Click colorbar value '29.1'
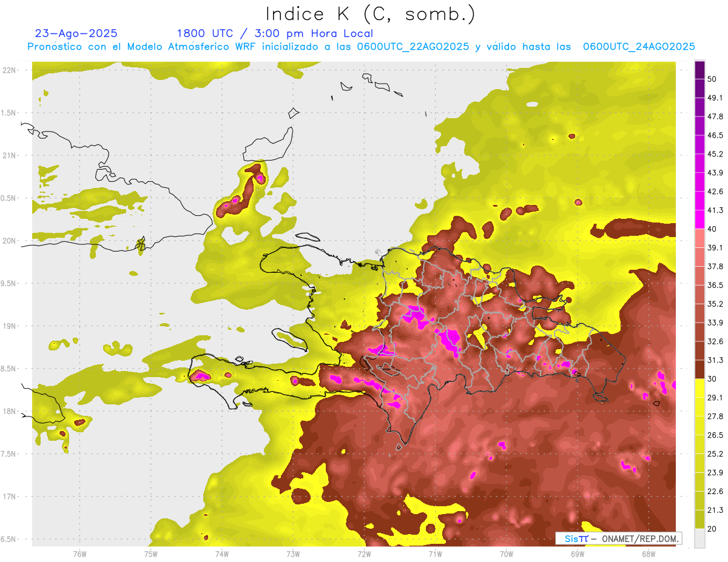The image size is (728, 562). pos(715,397)
